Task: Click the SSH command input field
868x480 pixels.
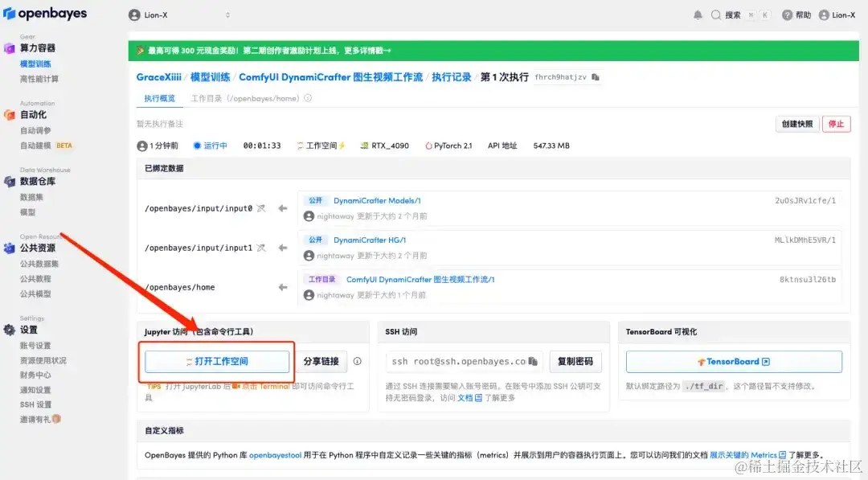Action: tap(464, 362)
